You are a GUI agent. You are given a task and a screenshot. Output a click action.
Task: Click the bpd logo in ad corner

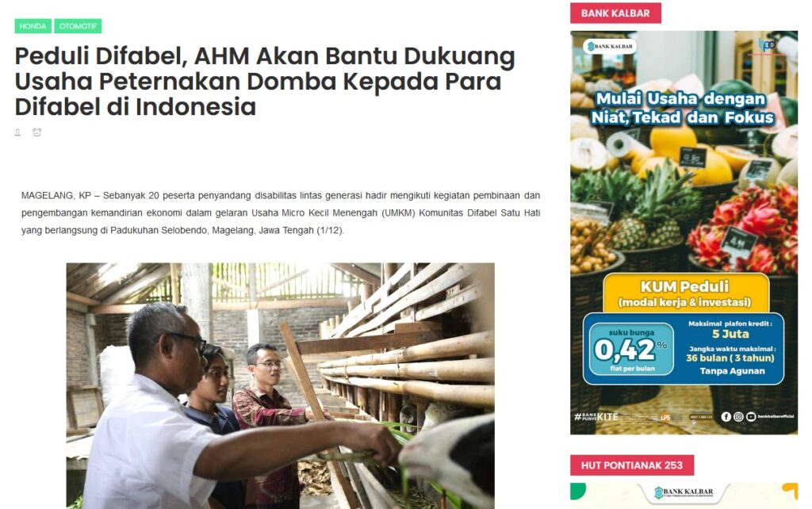767,45
